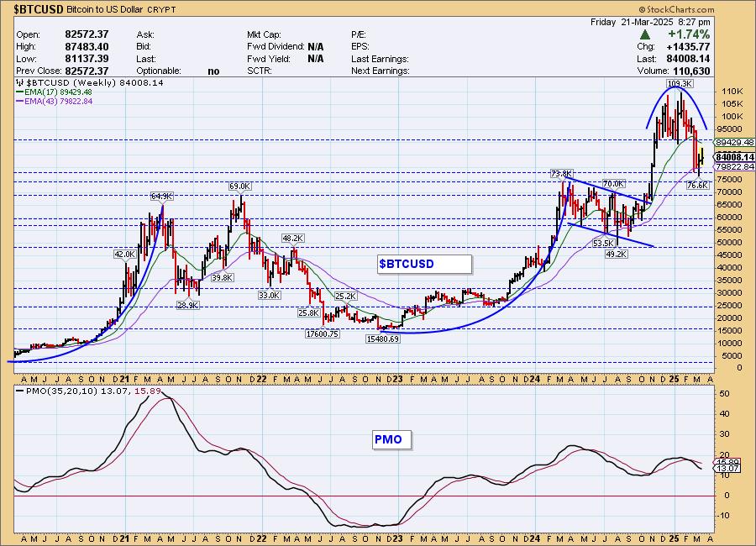Click the blue PMO annotation box
This screenshot has width=756, height=546.
[391, 439]
